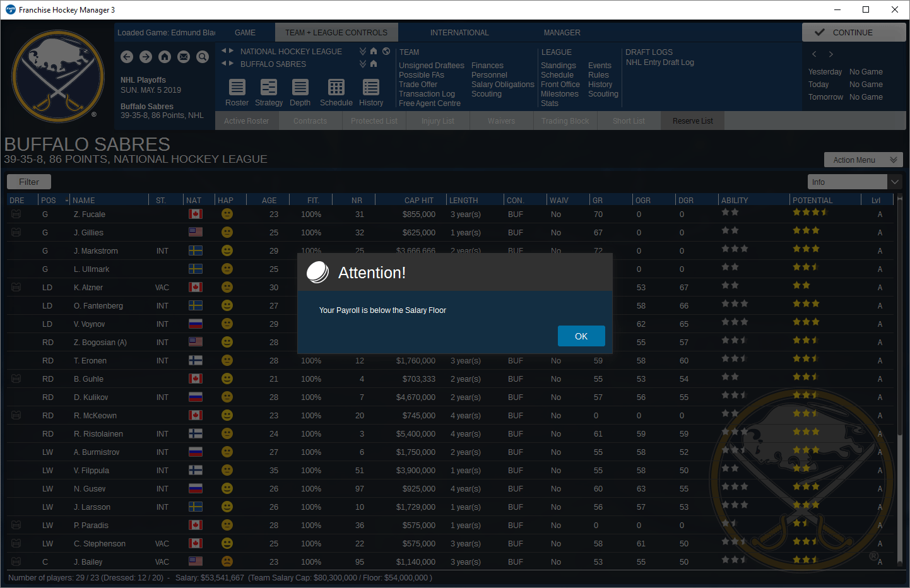Viewport: 910px width, 588px height.
Task: Click the Buffalo Sabres team logo
Action: click(58, 76)
